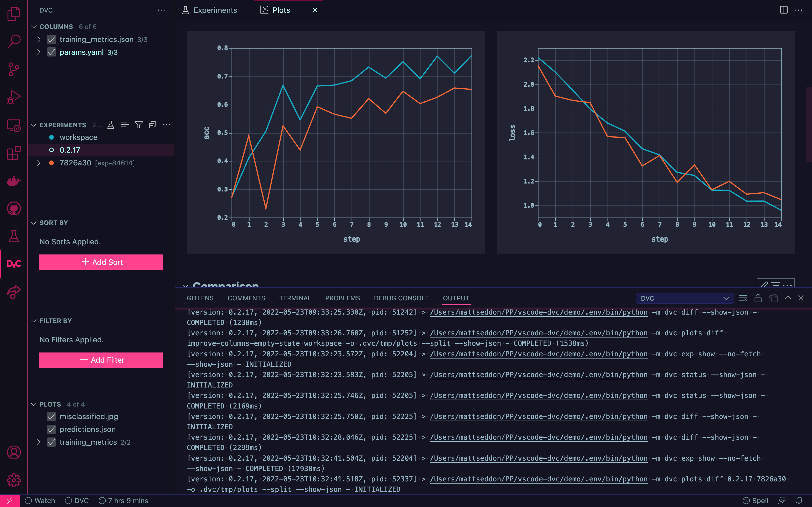Click the experiments filter funnel icon
The height and width of the screenshot is (507, 812).
coord(138,125)
